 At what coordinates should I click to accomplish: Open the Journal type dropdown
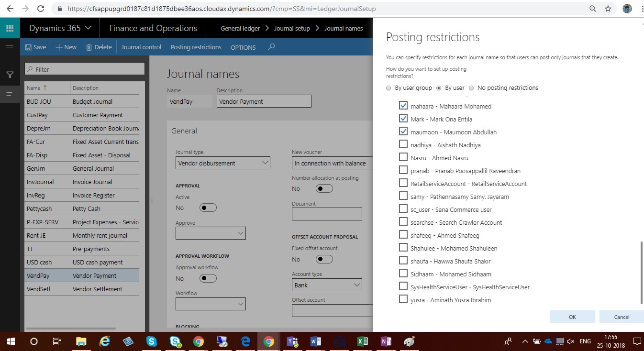223,163
